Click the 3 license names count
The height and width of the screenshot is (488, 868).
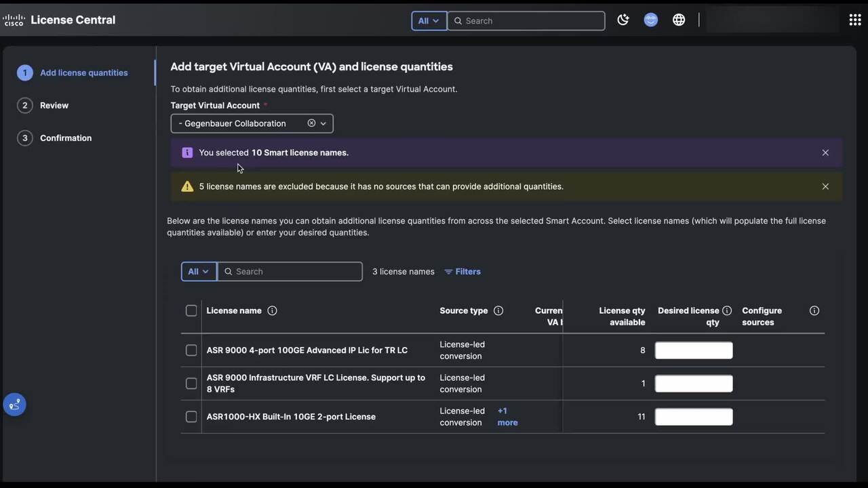point(403,272)
